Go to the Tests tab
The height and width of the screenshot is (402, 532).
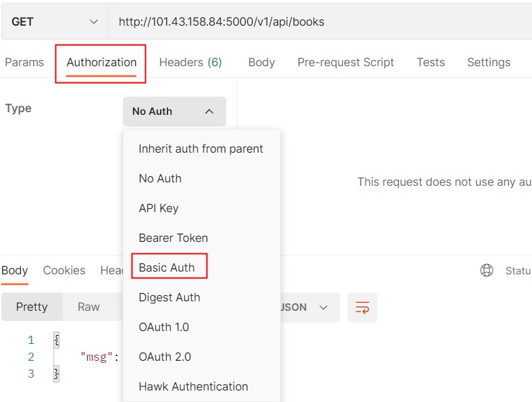[x=431, y=62]
